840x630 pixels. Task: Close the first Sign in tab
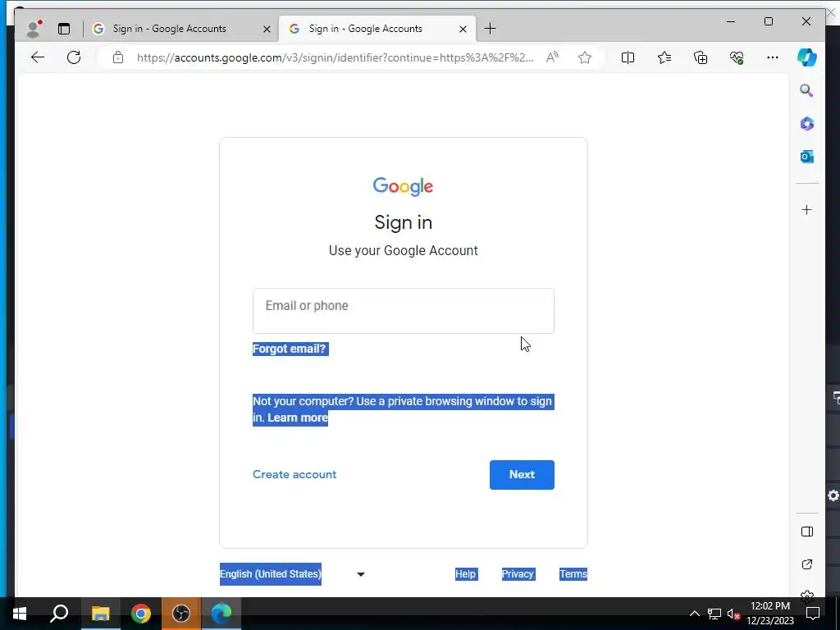coord(267,29)
